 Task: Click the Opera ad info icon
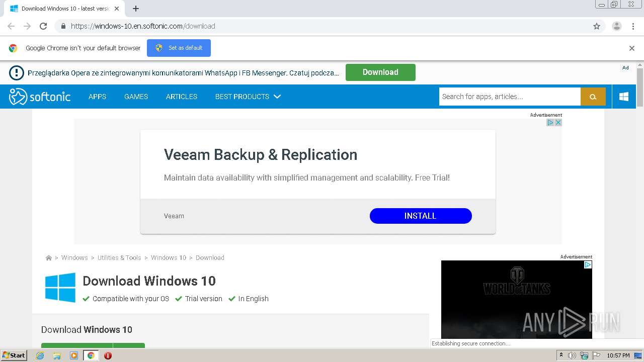[17, 73]
